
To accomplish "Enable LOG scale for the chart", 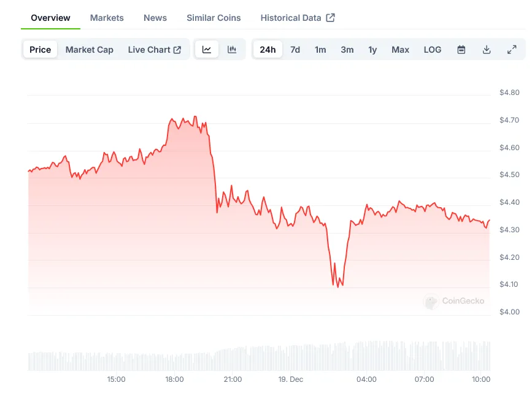I will (x=432, y=50).
